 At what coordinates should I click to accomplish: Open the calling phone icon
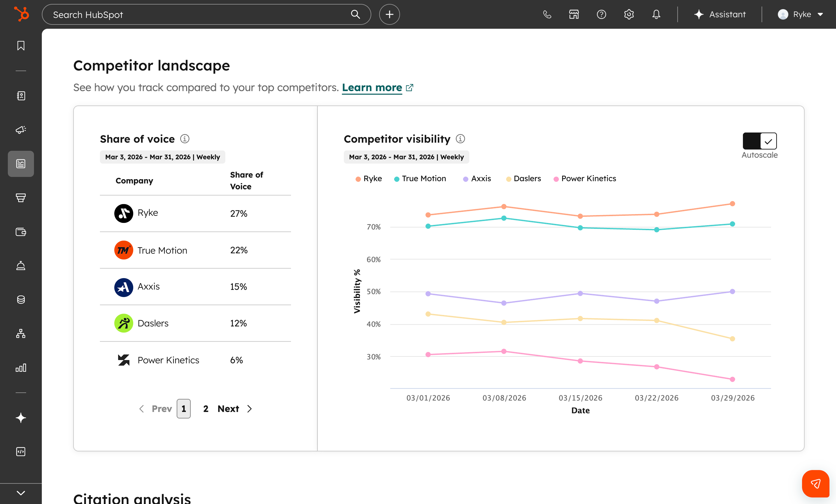pos(547,14)
